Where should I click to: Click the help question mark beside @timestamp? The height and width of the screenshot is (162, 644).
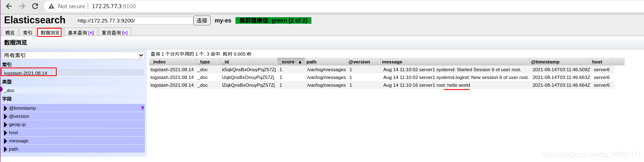click(x=142, y=108)
